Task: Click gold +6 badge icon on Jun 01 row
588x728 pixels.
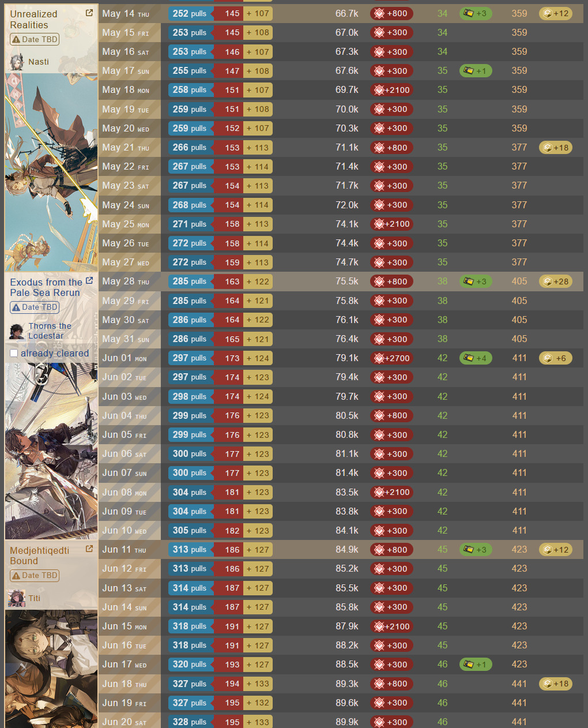Action: pos(548,358)
